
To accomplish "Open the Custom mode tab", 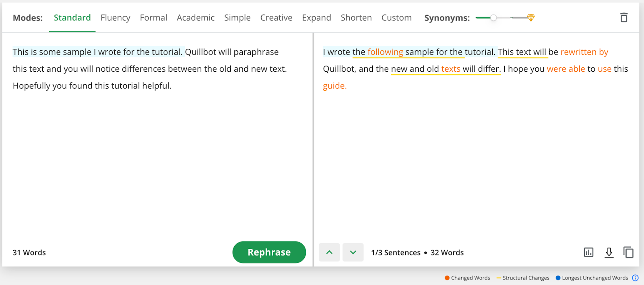I will 396,18.
